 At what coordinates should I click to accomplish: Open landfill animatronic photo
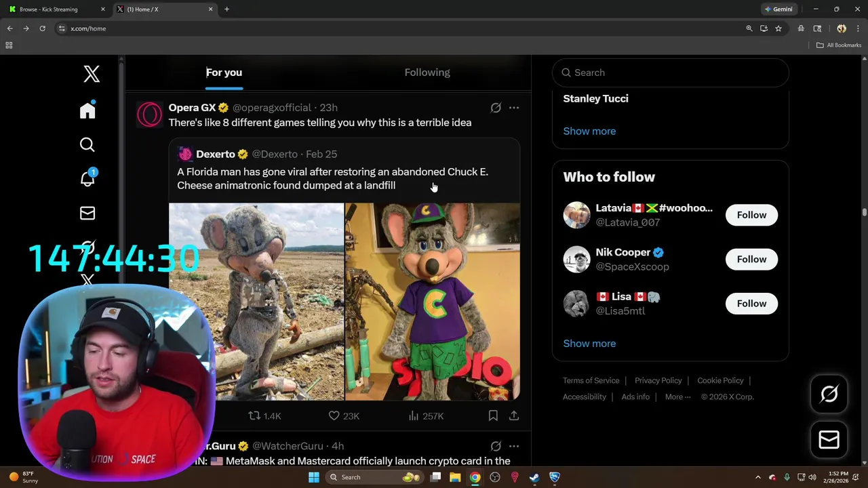(256, 302)
